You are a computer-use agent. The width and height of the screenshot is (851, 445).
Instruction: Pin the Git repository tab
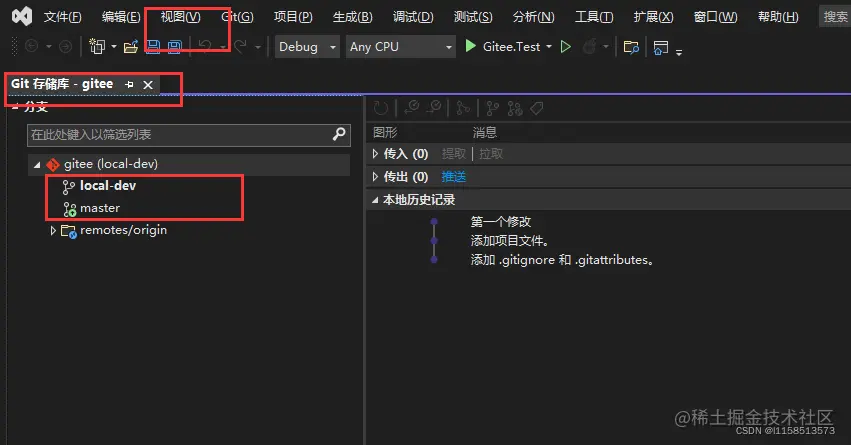point(129,85)
